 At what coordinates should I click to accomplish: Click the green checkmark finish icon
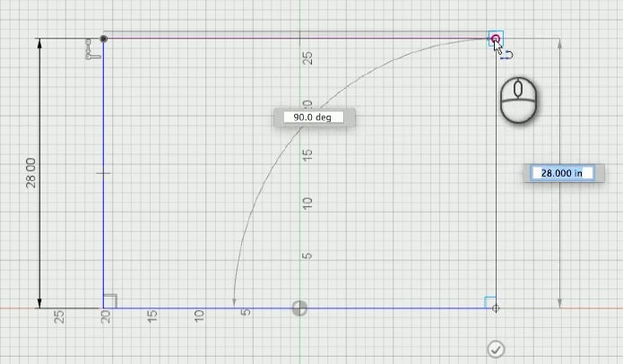pyautogui.click(x=496, y=350)
